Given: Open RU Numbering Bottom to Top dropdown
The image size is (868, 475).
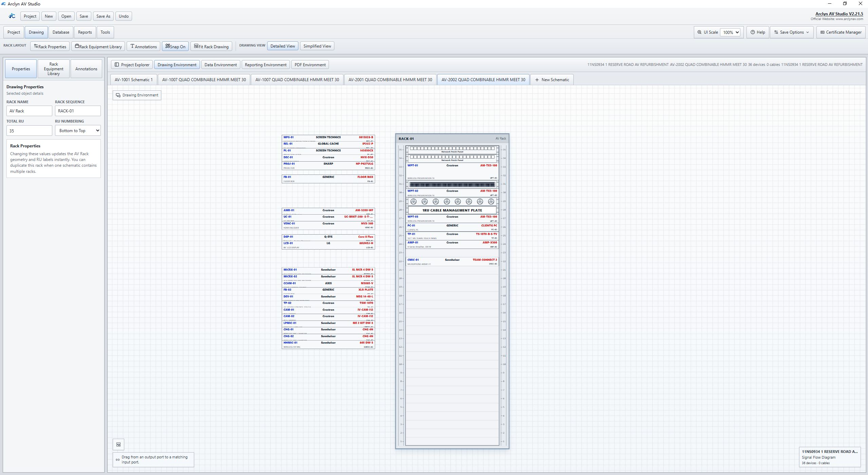Looking at the screenshot, I should (78, 131).
